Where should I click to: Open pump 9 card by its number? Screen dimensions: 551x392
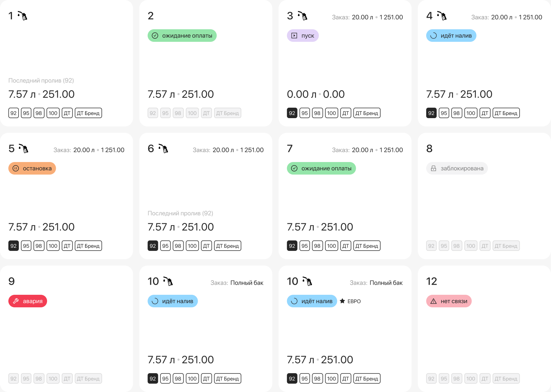tap(12, 281)
